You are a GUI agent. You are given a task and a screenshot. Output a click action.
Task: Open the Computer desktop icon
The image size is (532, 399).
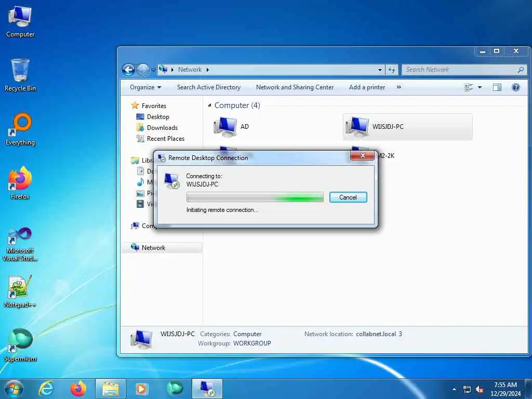pyautogui.click(x=20, y=22)
